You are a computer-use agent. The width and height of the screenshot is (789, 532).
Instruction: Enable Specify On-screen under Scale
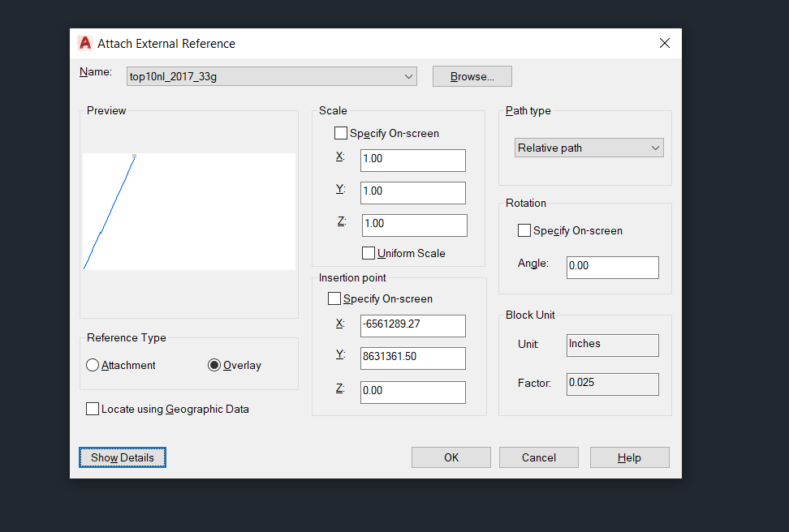click(341, 133)
